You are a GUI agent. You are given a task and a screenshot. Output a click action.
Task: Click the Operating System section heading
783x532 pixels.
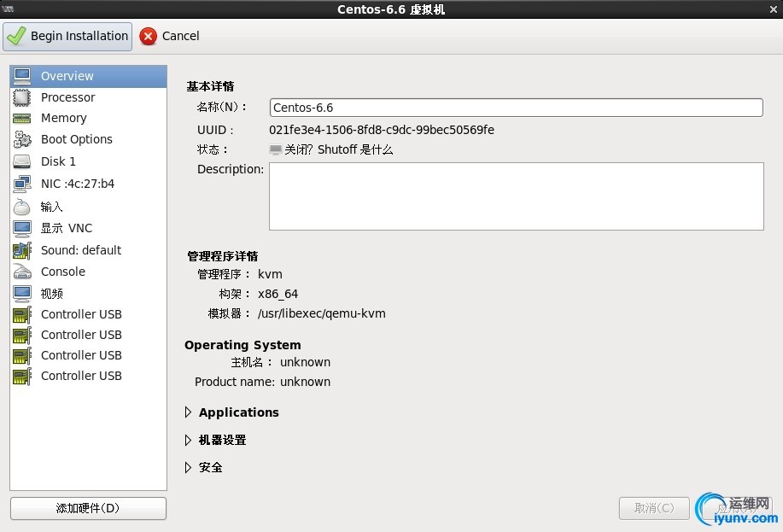[x=242, y=345]
